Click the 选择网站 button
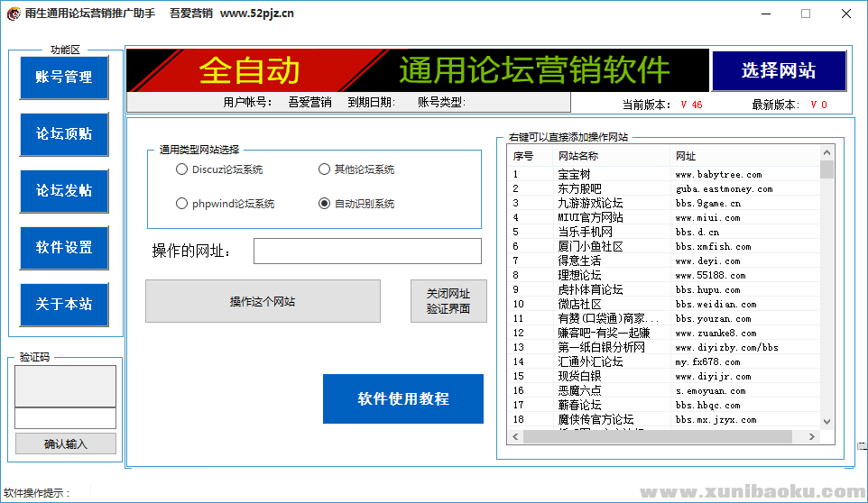Image resolution: width=868 pixels, height=503 pixels. click(x=779, y=71)
